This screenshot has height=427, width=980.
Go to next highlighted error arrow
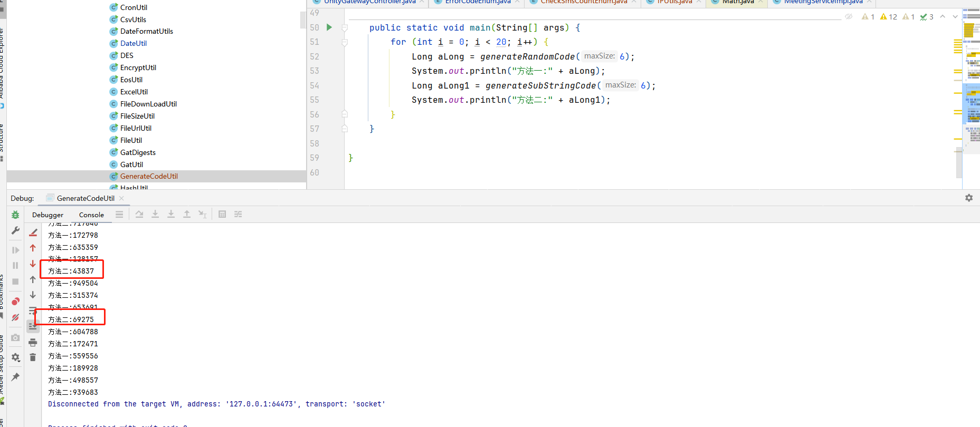955,17
